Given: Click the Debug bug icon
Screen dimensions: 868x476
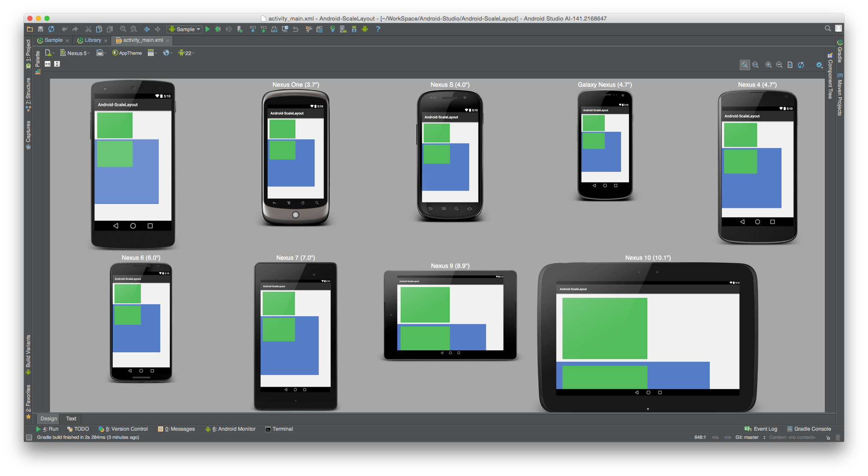Looking at the screenshot, I should click(218, 29).
